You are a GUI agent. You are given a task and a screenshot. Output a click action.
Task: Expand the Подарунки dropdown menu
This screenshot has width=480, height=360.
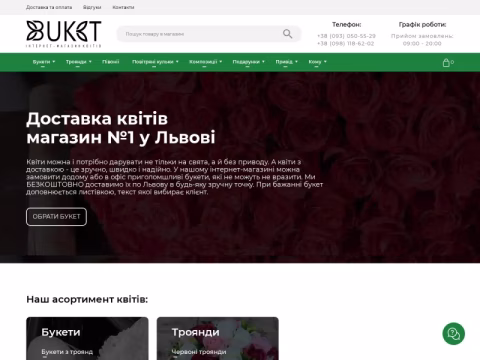click(248, 62)
